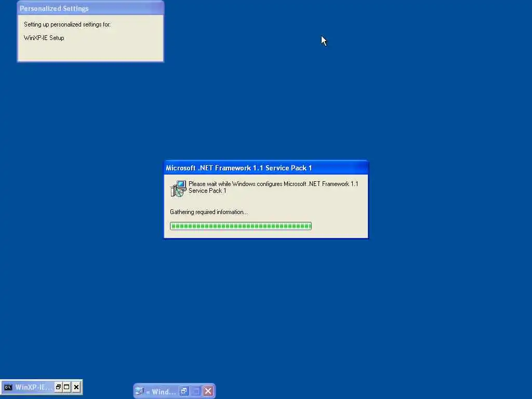Click the icon of the minimized Wind... window

[x=140, y=391]
